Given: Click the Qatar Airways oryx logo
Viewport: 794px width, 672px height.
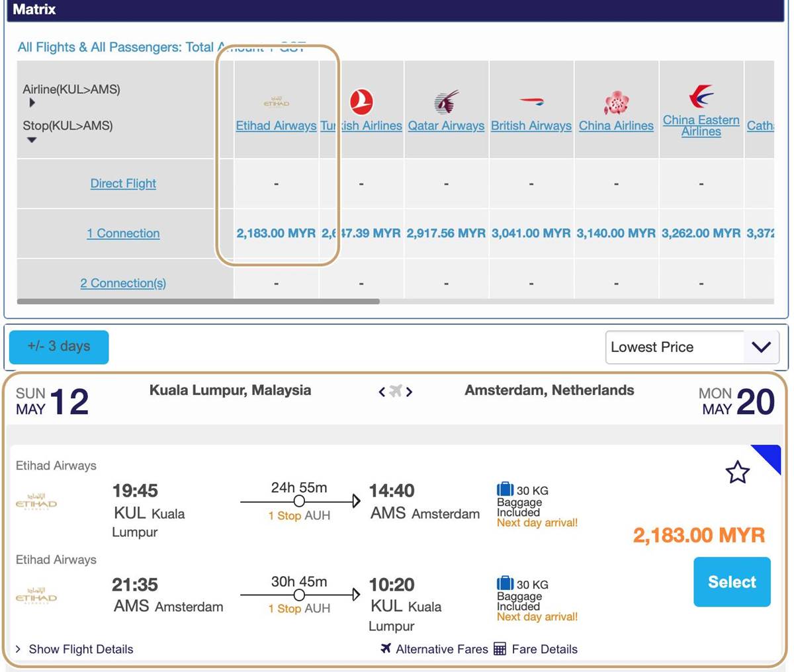Looking at the screenshot, I should coord(446,102).
